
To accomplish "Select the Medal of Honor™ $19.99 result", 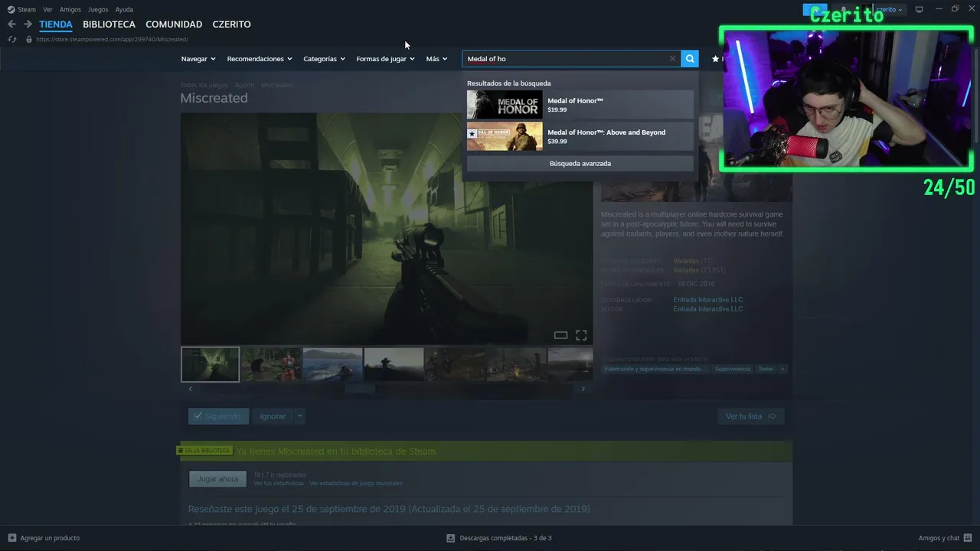I will pos(580,105).
